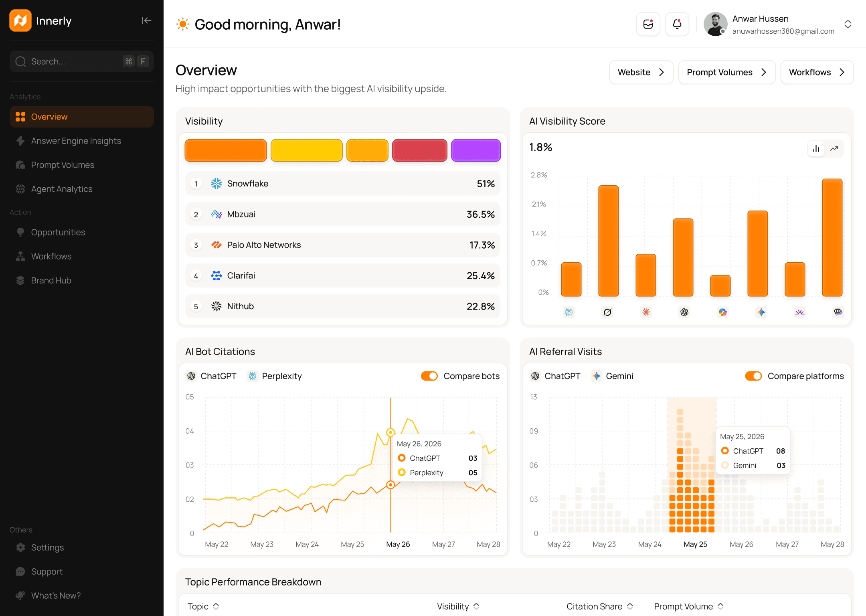Viewport: 866px width, 616px height.
Task: Open Opportunities in the sidebar
Action: 82,232
